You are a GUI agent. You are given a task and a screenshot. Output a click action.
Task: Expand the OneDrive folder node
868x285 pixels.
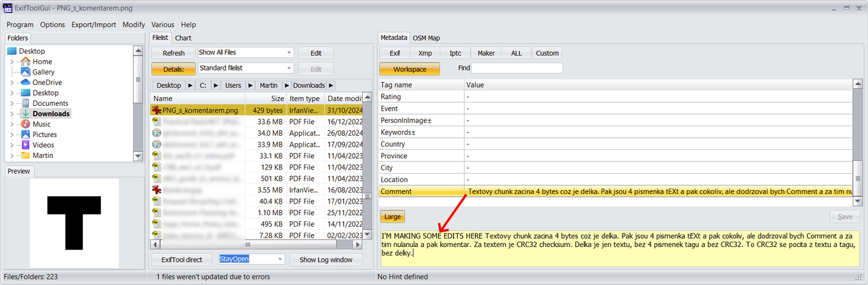click(x=12, y=83)
